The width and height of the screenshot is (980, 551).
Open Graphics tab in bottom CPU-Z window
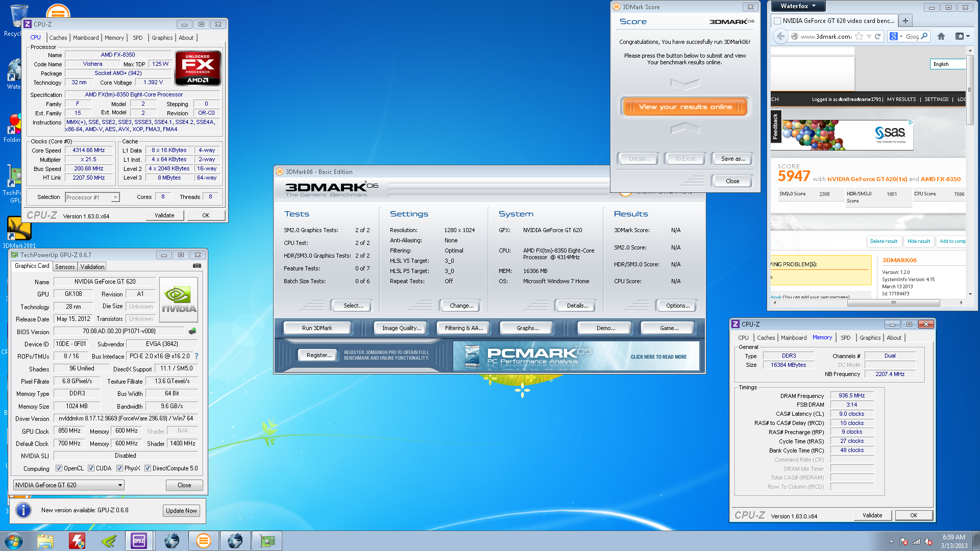870,338
